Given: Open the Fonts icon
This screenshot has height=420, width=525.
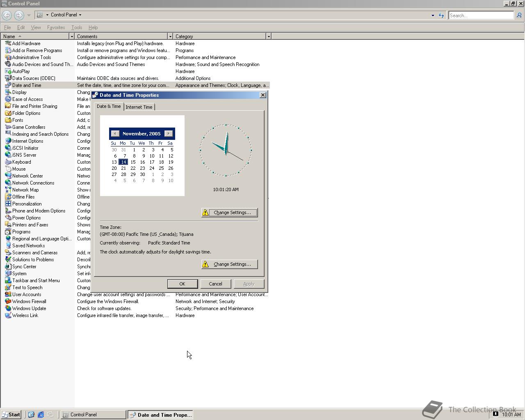Looking at the screenshot, I should [x=8, y=120].
